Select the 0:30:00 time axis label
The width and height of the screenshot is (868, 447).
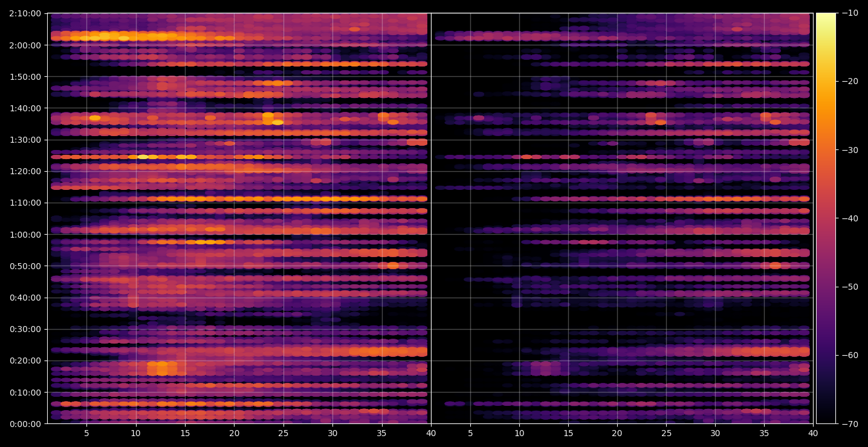[x=25, y=330]
